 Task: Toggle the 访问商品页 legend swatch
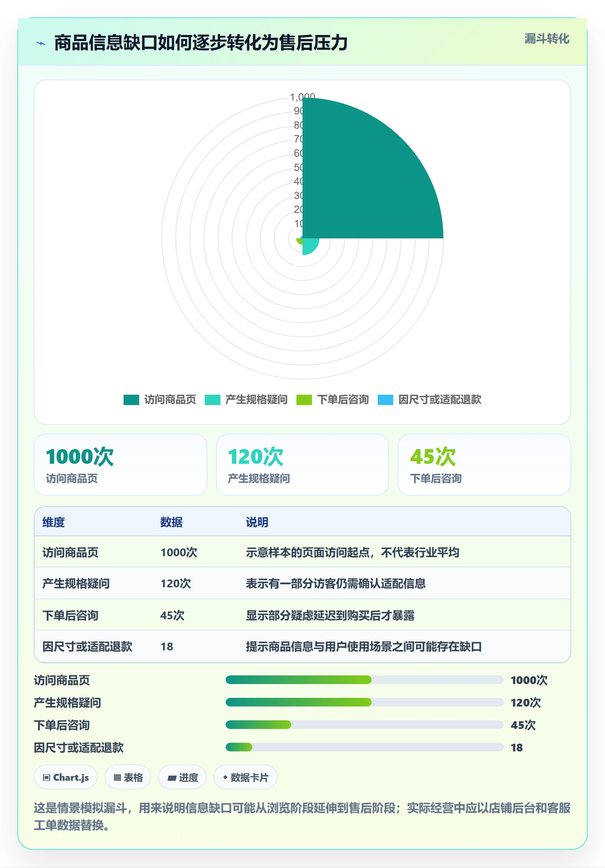[131, 400]
